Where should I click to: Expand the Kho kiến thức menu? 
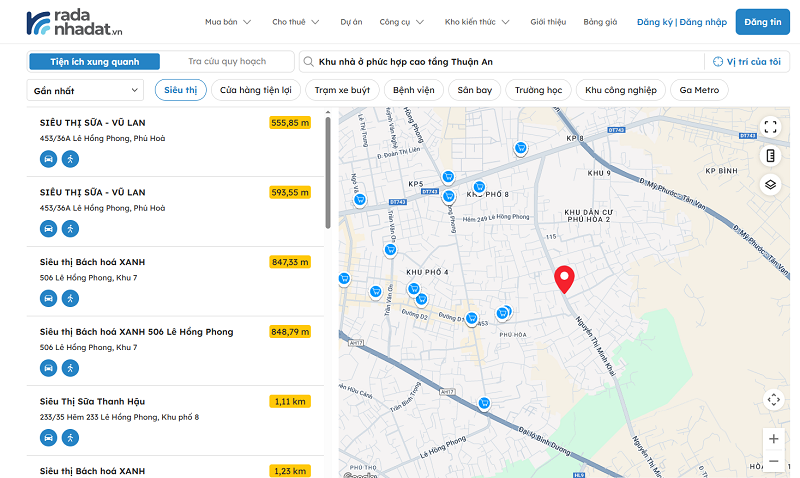(x=477, y=21)
